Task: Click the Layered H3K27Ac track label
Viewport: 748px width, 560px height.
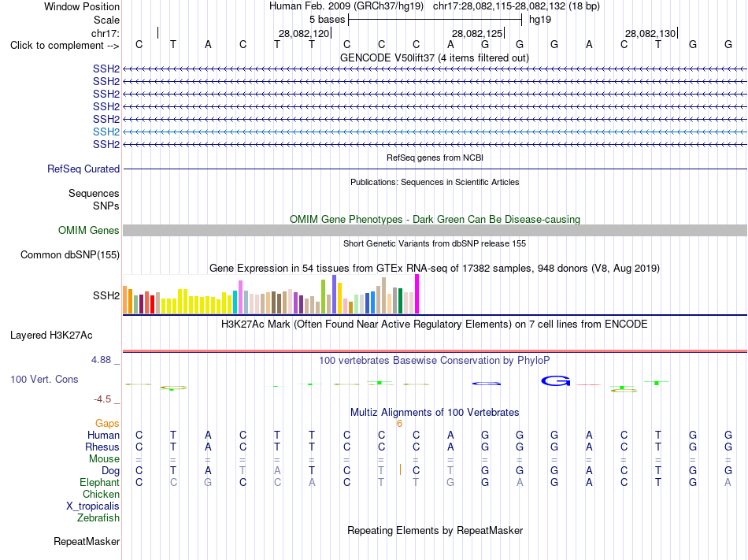Action: click(x=51, y=336)
